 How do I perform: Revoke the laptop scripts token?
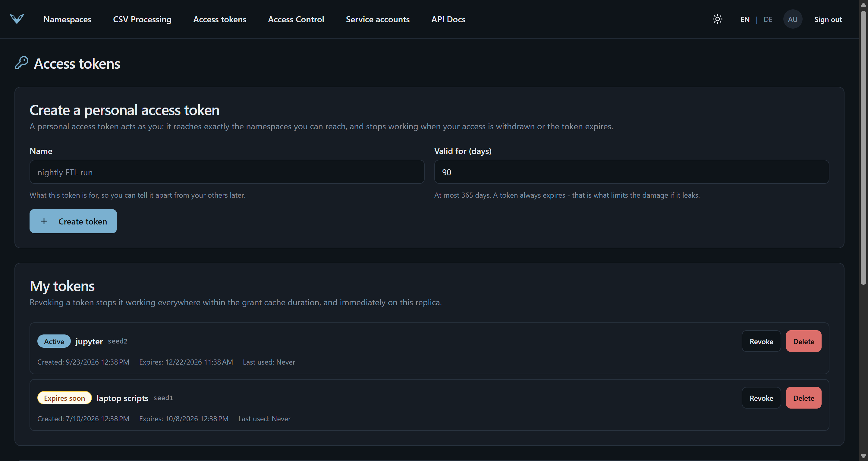761,398
